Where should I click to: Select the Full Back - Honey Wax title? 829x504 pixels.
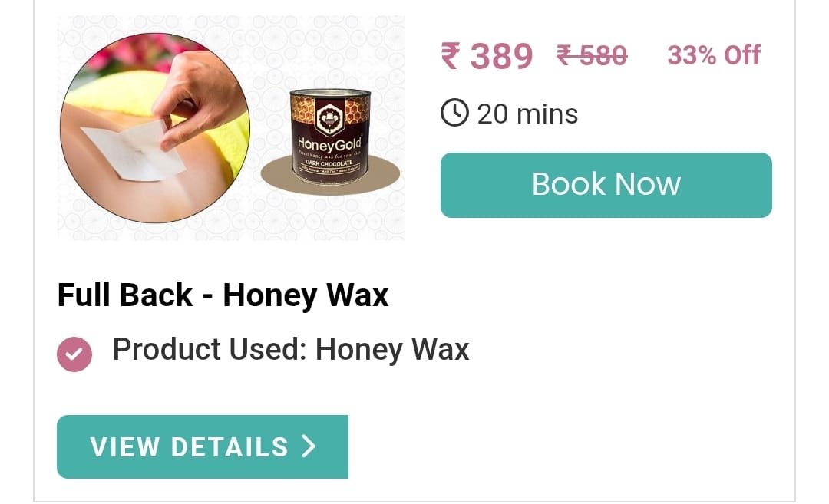(223, 295)
